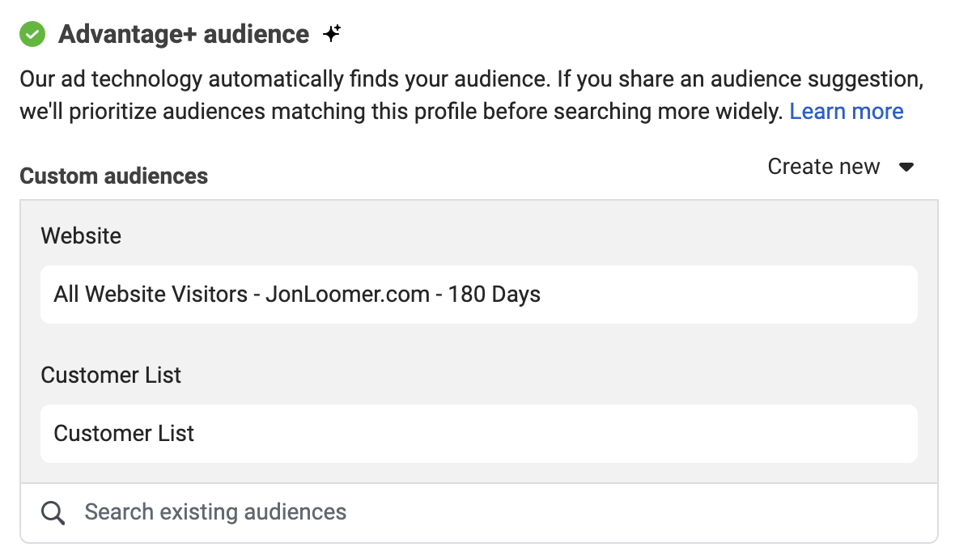Open the Learn more link

tap(846, 112)
